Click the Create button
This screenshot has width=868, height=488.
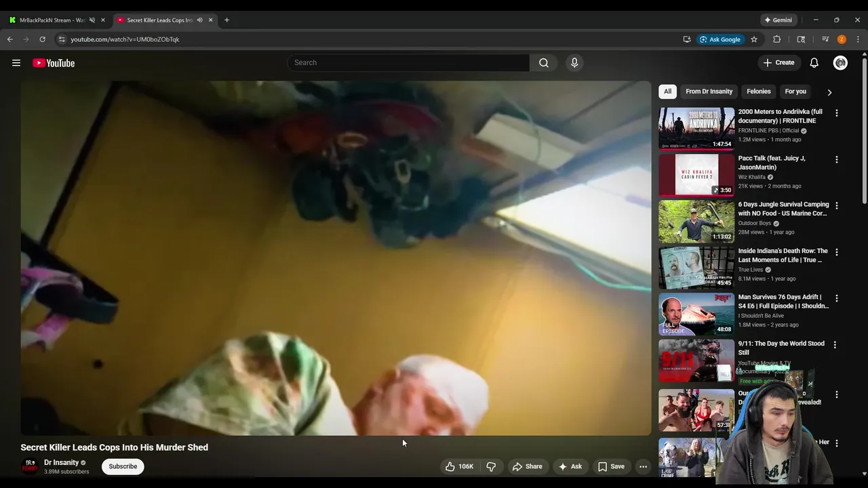coord(778,63)
